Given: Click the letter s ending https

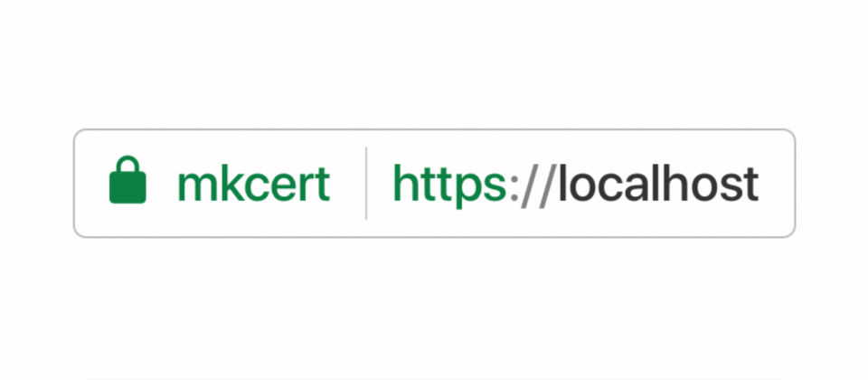Looking at the screenshot, I should [495, 188].
